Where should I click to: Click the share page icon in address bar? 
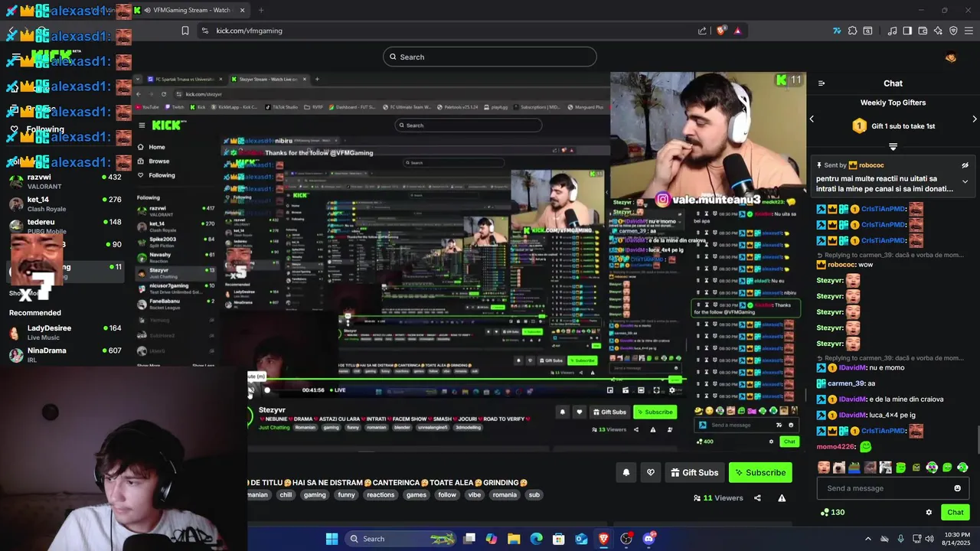pyautogui.click(x=702, y=31)
